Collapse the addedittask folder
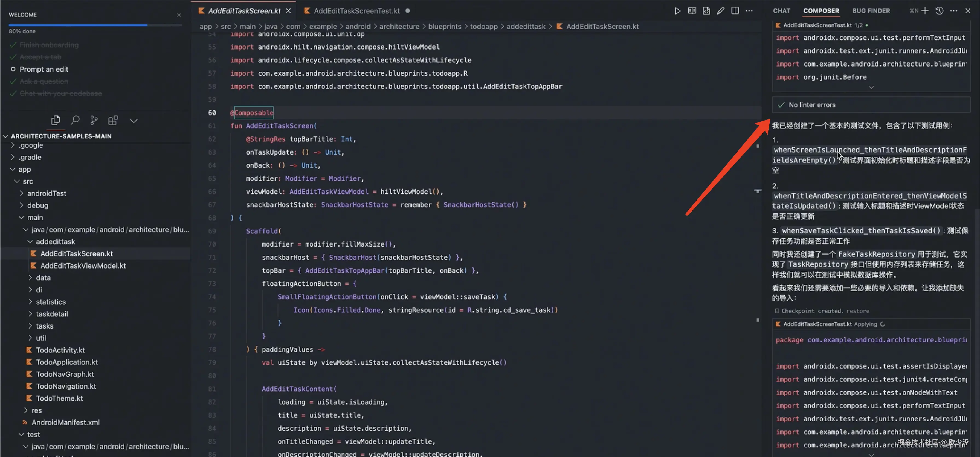 coord(55,241)
